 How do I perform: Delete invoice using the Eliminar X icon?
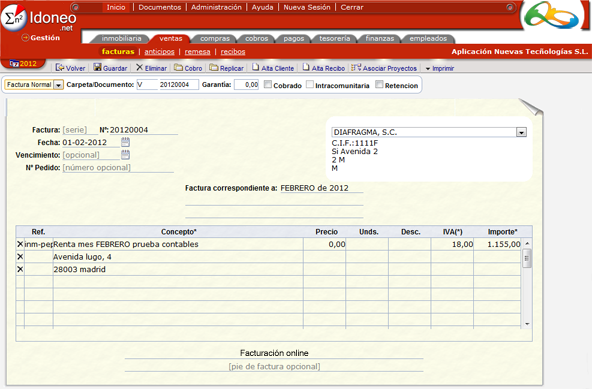(x=139, y=67)
